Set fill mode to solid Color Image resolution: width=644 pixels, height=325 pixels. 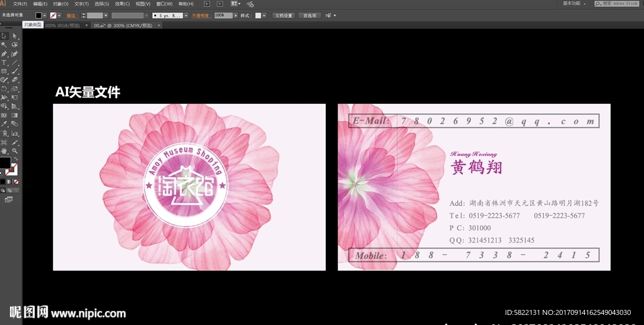click(x=3, y=182)
